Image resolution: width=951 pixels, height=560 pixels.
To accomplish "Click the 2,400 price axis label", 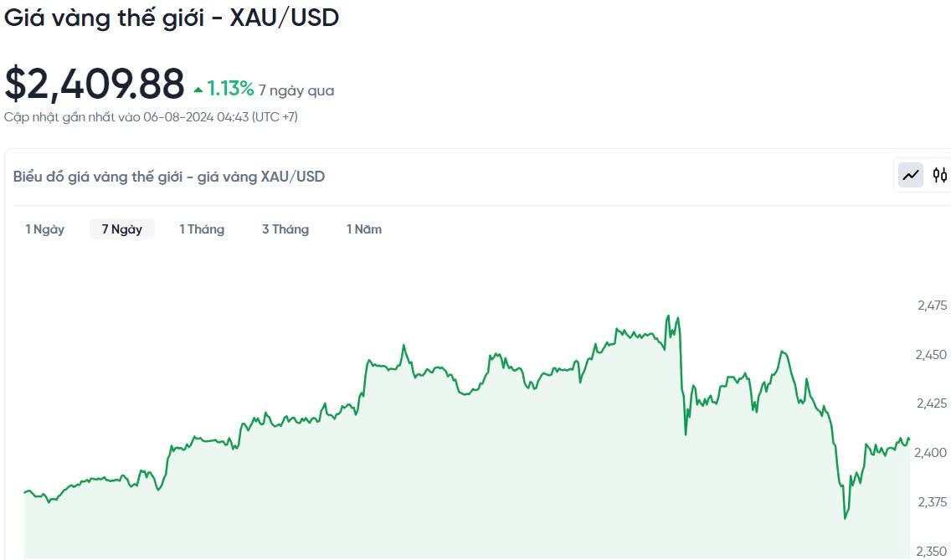I will coord(932,453).
